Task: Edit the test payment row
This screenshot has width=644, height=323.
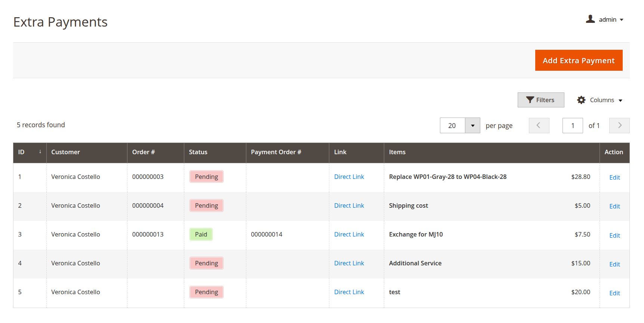Action: (614, 293)
